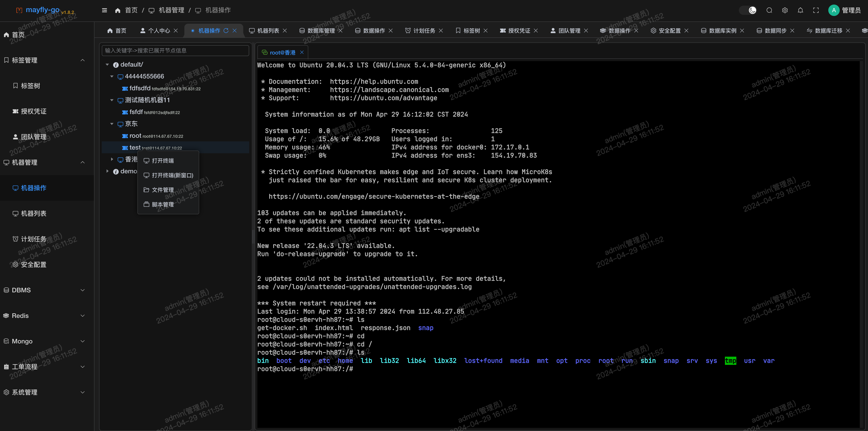Toggle the dark mode switch
This screenshot has width=868, height=431.
coord(748,10)
